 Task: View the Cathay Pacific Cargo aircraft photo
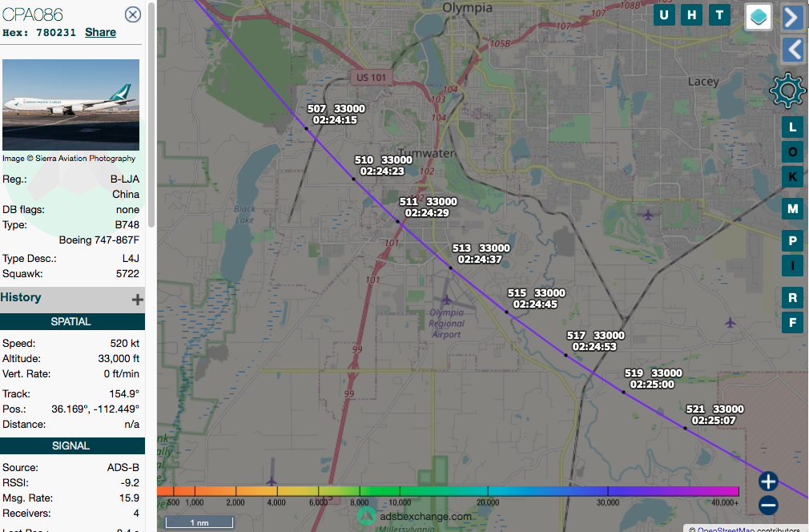coord(70,105)
